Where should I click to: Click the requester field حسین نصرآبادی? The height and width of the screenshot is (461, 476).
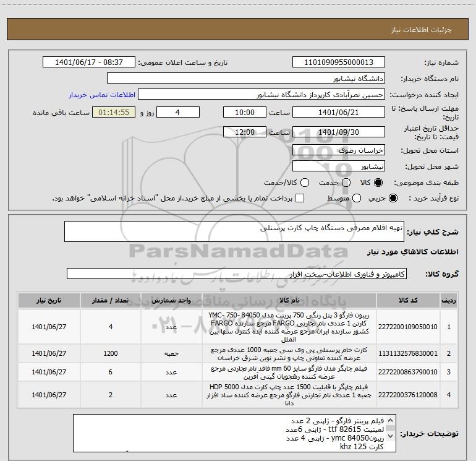261,95
